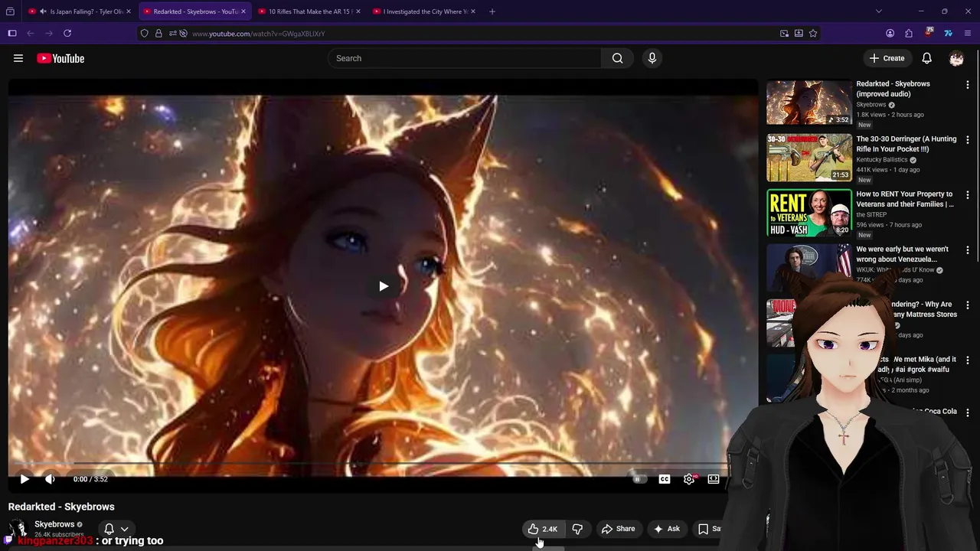
Task: Open YouTube notifications bell in header
Action: 926,58
